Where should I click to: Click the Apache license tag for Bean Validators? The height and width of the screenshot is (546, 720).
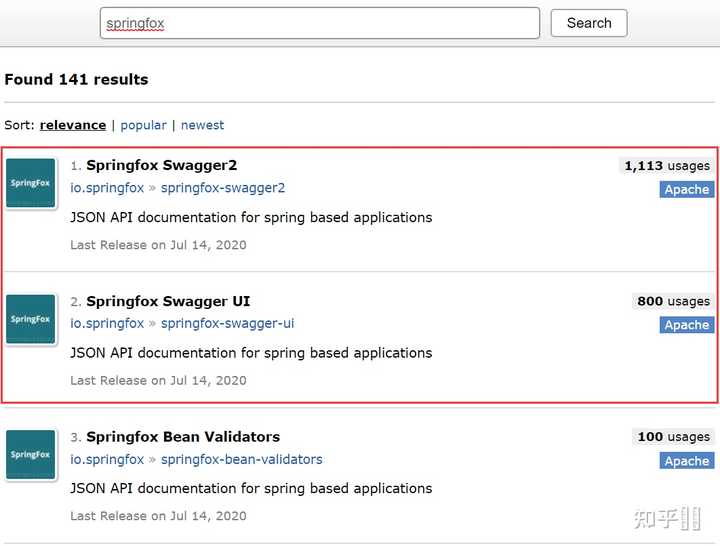coord(686,461)
